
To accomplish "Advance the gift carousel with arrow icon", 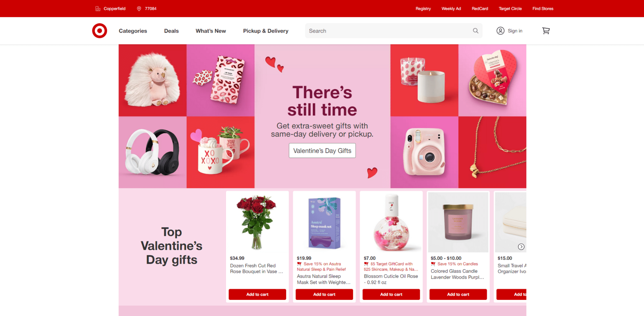I will pyautogui.click(x=521, y=247).
